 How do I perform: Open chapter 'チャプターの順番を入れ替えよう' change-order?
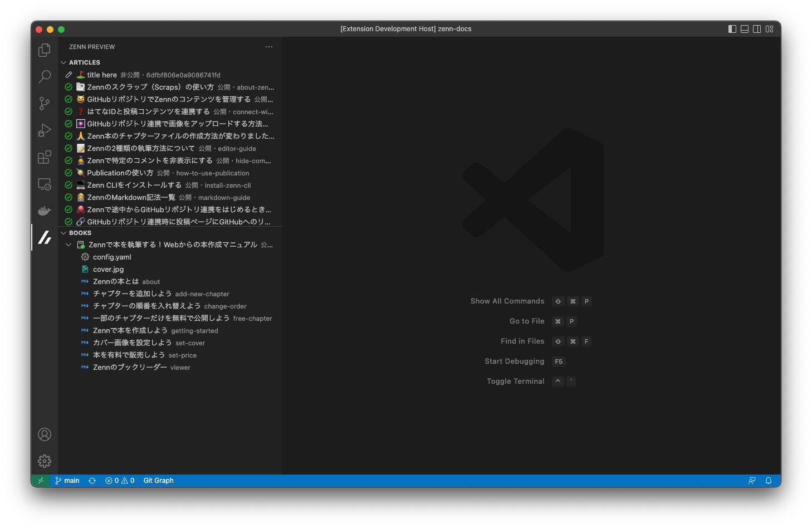[x=170, y=306]
